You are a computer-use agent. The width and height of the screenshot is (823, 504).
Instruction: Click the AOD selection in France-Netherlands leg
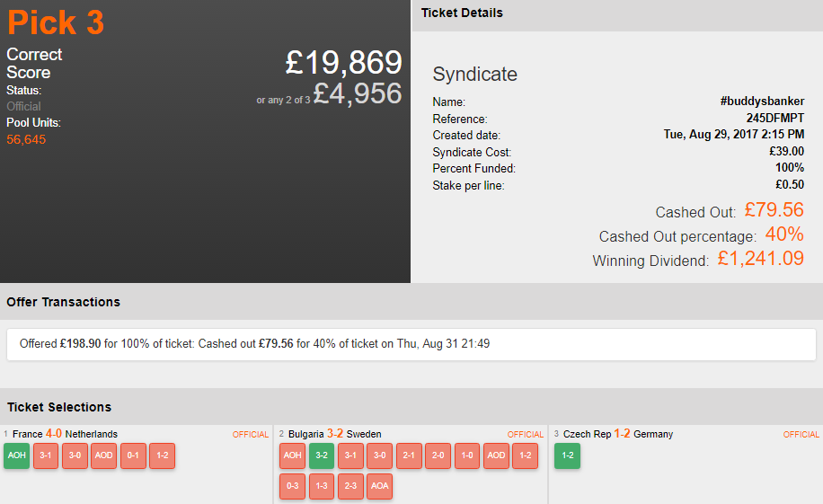click(x=104, y=455)
